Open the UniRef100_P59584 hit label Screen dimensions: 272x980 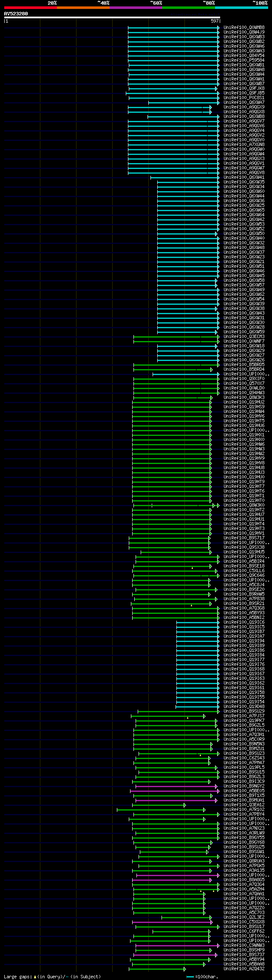coord(244,60)
